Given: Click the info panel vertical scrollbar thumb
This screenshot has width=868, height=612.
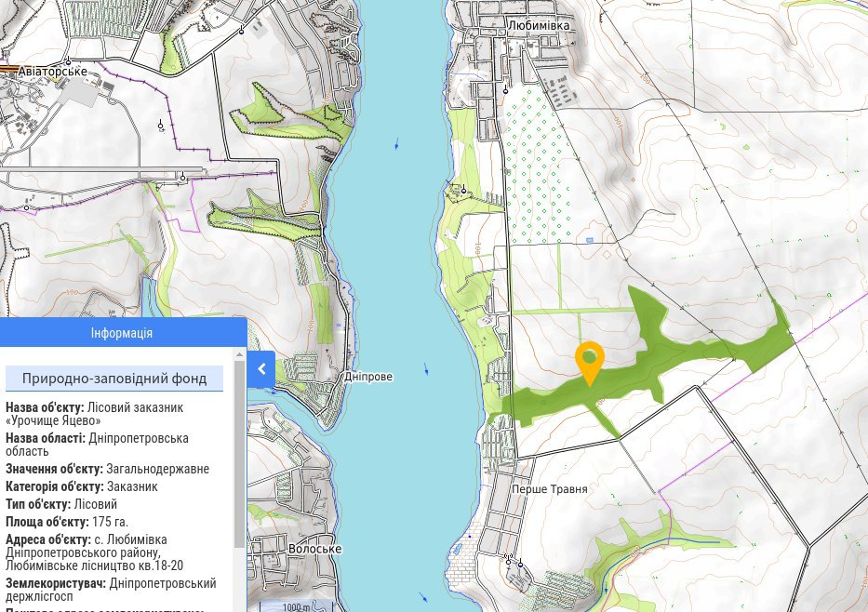Looking at the screenshot, I should pos(239,454).
